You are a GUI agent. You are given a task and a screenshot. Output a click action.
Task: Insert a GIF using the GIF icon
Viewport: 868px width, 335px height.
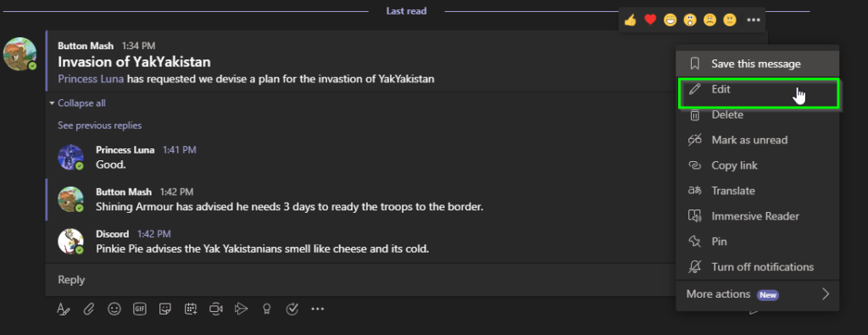click(x=140, y=309)
